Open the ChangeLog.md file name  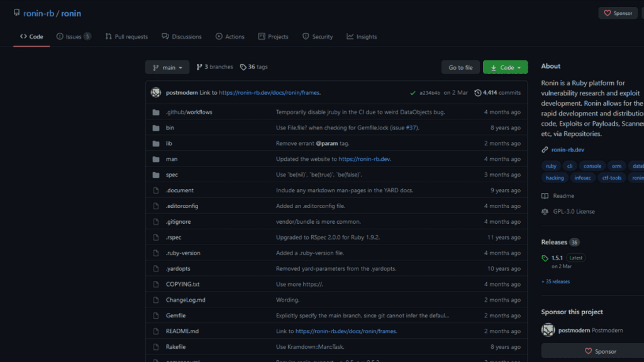pos(186,300)
